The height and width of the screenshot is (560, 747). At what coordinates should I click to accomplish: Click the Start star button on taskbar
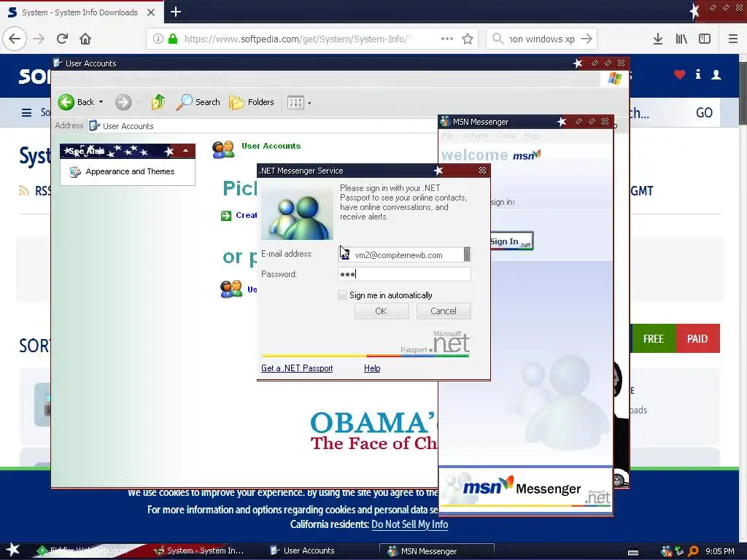pos(12,550)
